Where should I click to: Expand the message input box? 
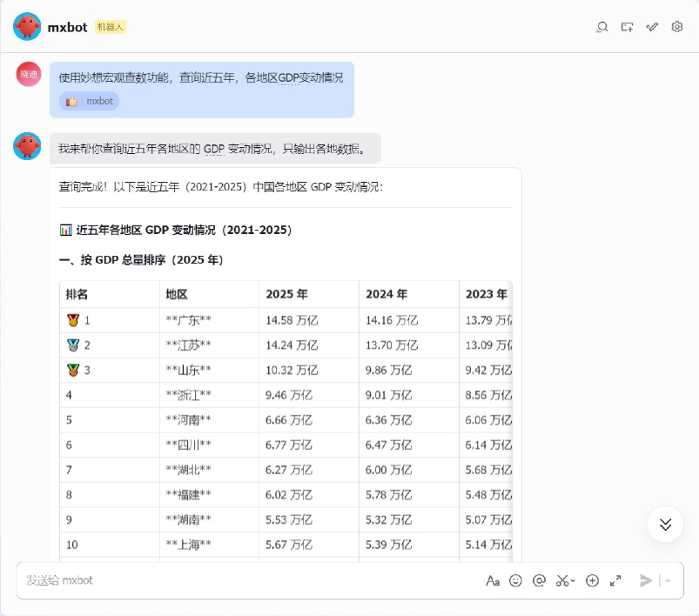[x=615, y=580]
